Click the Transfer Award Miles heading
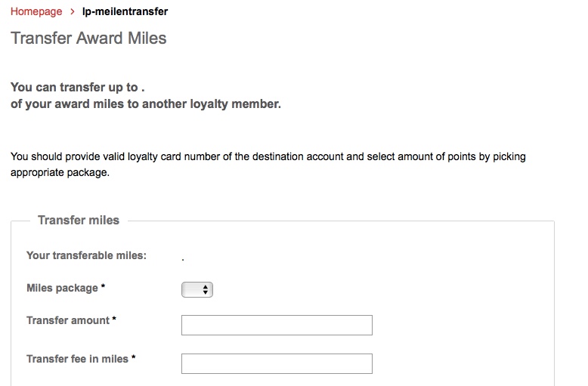The image size is (588, 386). click(x=88, y=39)
